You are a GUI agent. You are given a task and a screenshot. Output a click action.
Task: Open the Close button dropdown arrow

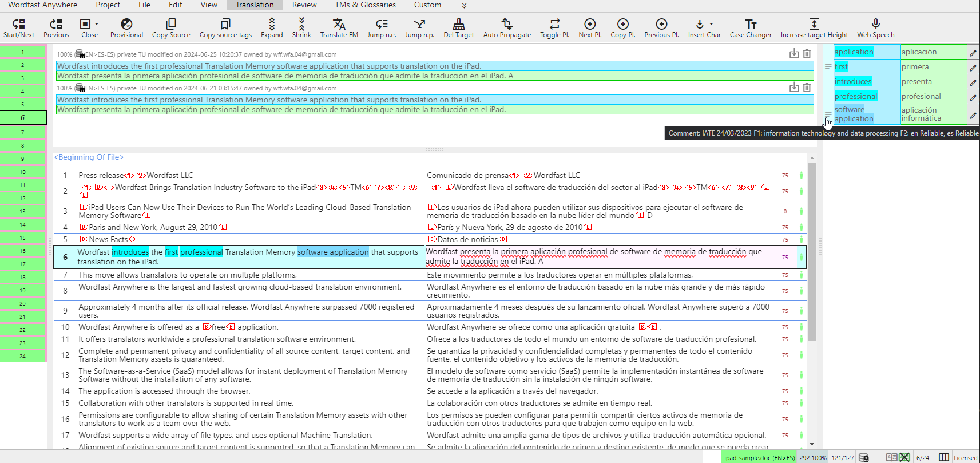coord(97,24)
